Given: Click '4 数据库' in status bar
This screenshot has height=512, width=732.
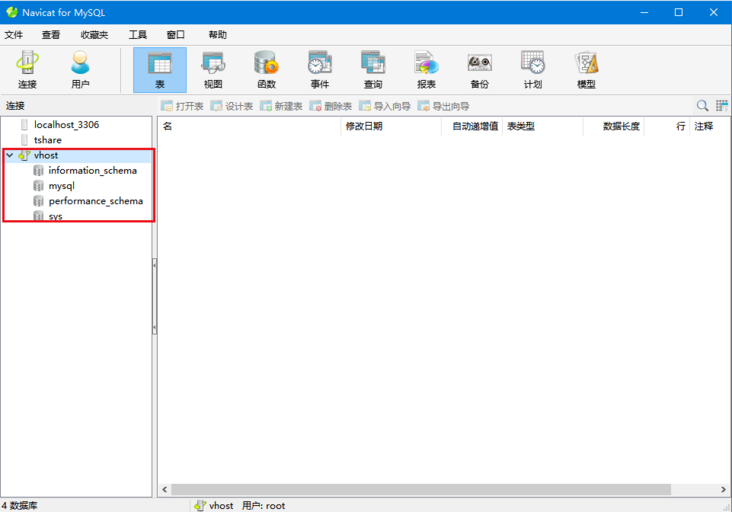Looking at the screenshot, I should click(20, 505).
